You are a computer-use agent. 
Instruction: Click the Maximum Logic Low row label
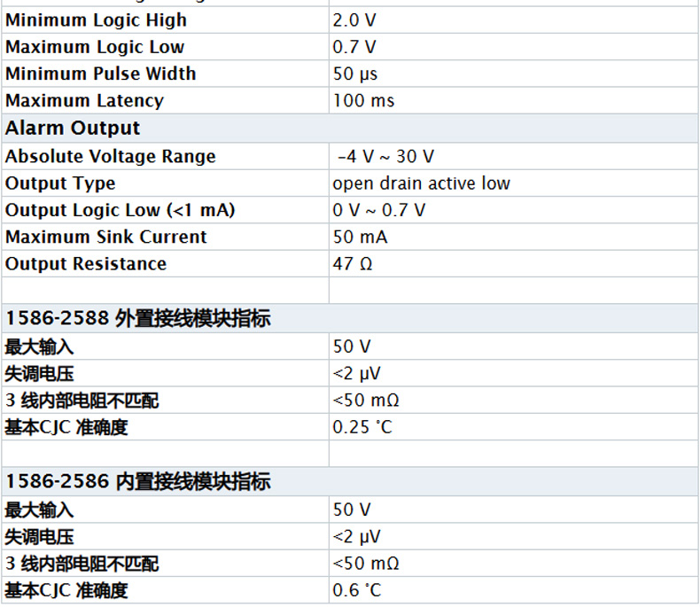point(95,47)
